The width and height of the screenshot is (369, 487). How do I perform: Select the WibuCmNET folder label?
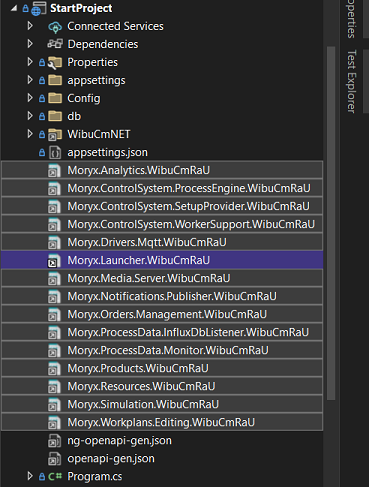click(99, 134)
